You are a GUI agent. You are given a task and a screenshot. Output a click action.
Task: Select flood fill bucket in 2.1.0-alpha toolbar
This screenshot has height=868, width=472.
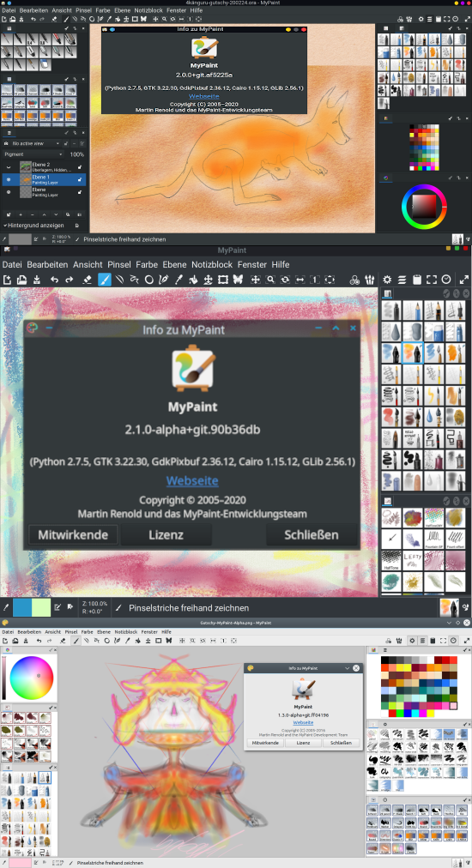(x=194, y=280)
